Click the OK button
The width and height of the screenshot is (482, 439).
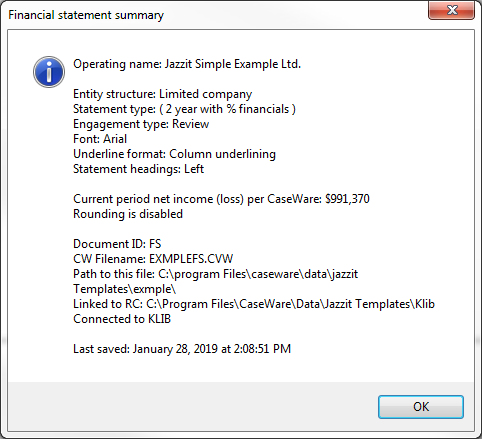421,407
